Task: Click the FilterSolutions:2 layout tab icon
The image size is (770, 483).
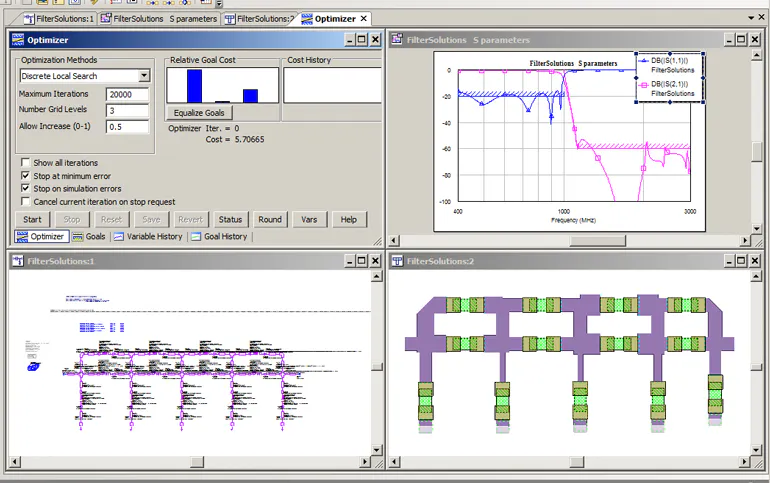Action: (x=229, y=19)
